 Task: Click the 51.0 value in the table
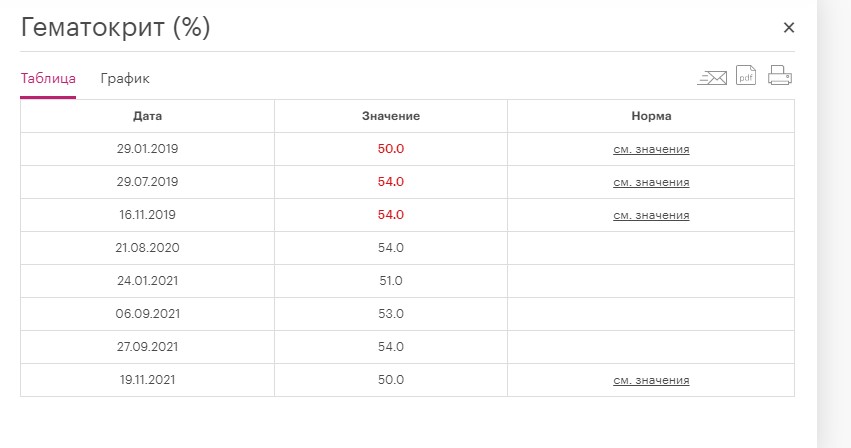(x=391, y=281)
